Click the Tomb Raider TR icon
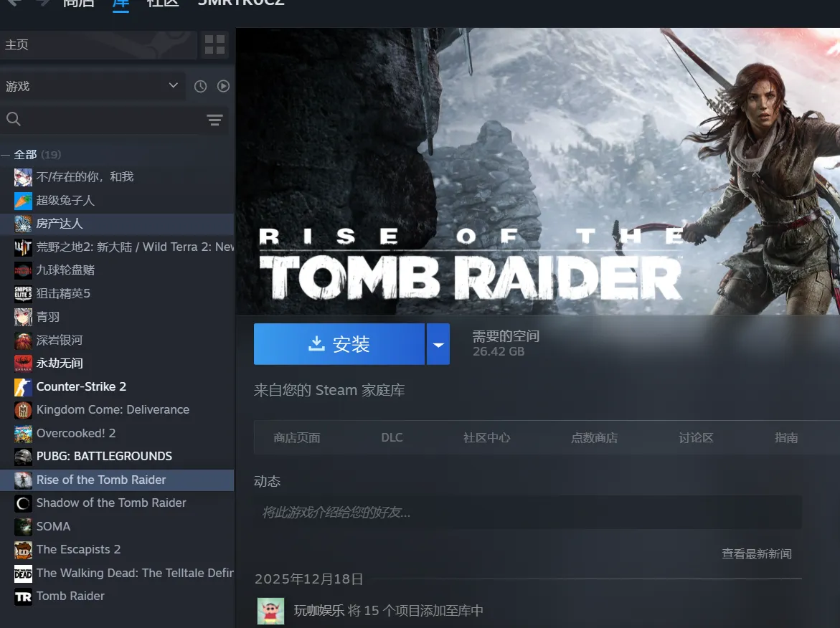The image size is (840, 628). [24, 596]
